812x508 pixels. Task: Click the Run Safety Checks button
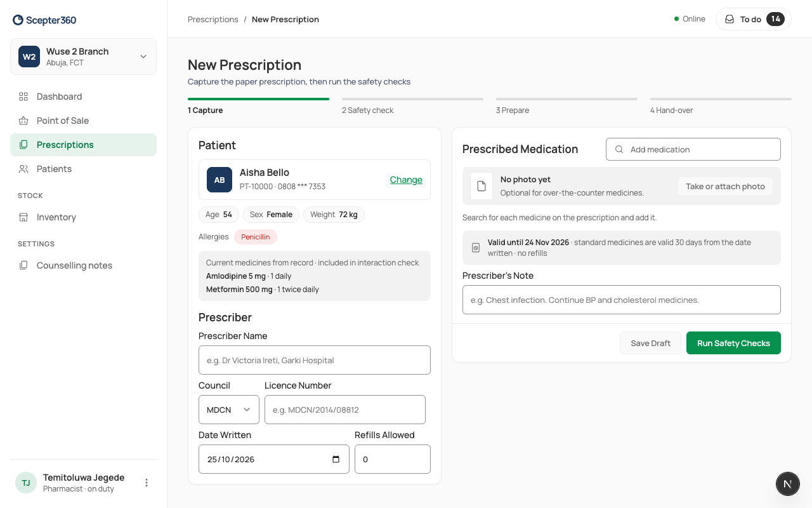[x=733, y=343]
